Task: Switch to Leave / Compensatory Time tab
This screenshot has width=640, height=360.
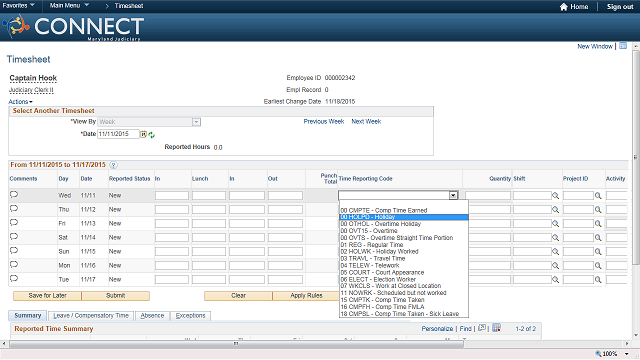Action: pyautogui.click(x=91, y=316)
